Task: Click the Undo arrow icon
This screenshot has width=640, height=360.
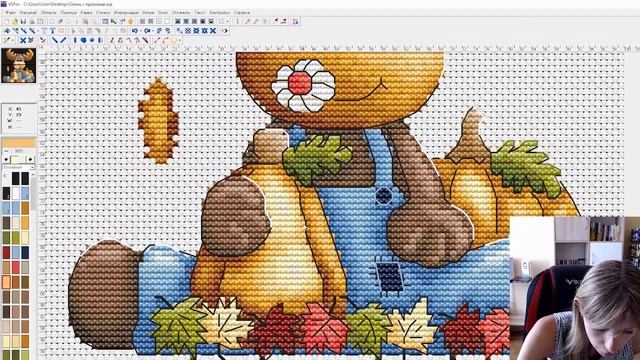Action: (135, 31)
